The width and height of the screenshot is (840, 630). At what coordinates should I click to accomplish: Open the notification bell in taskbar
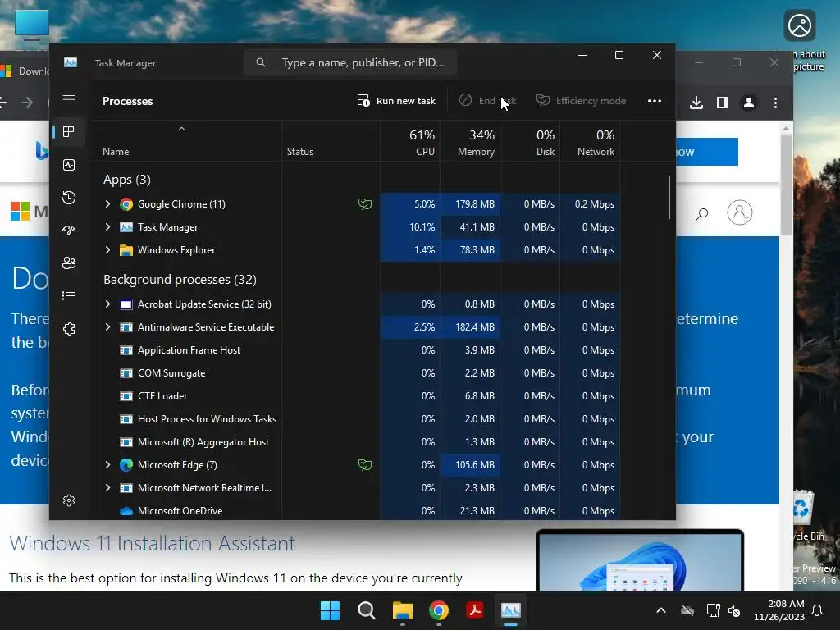[818, 610]
